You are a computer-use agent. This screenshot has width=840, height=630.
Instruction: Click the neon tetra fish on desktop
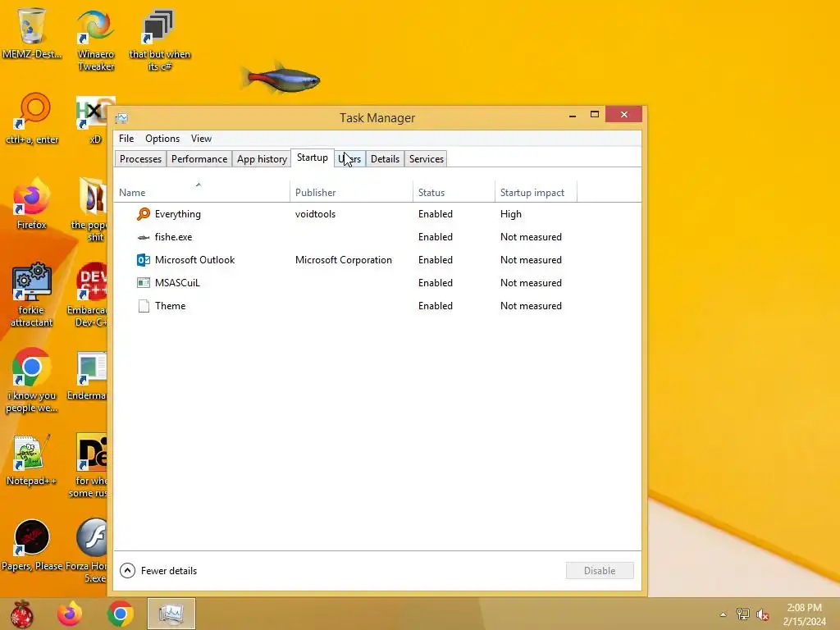[x=281, y=80]
